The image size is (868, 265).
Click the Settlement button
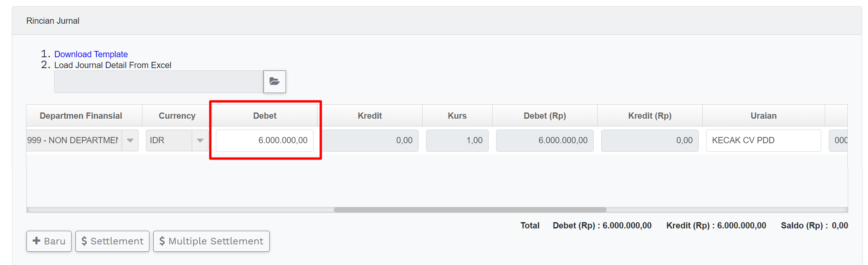coord(112,241)
